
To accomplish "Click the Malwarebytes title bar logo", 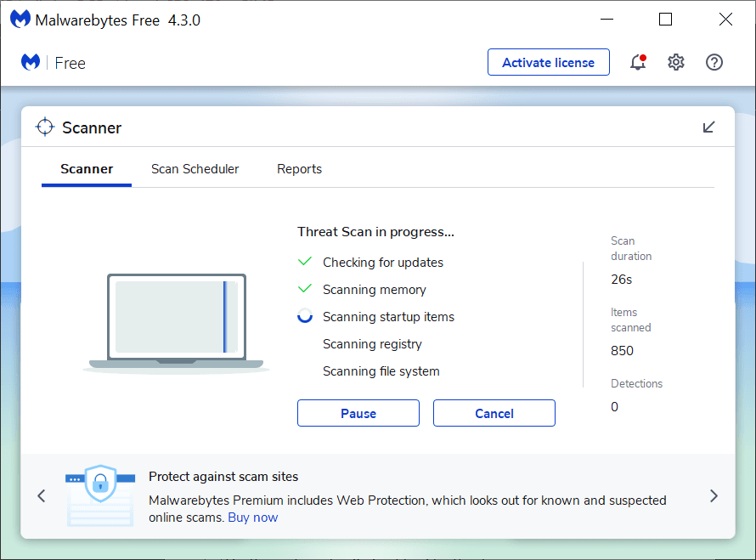I will pos(20,20).
